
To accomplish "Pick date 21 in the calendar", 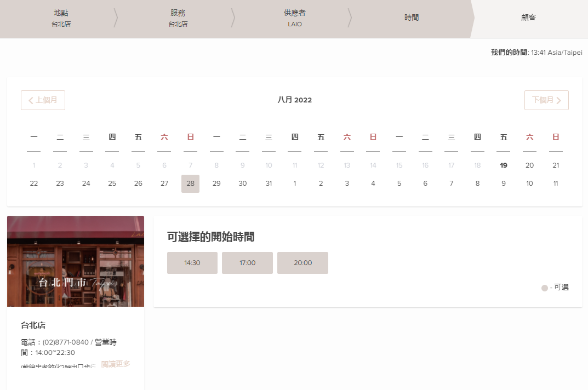I will pyautogui.click(x=556, y=165).
